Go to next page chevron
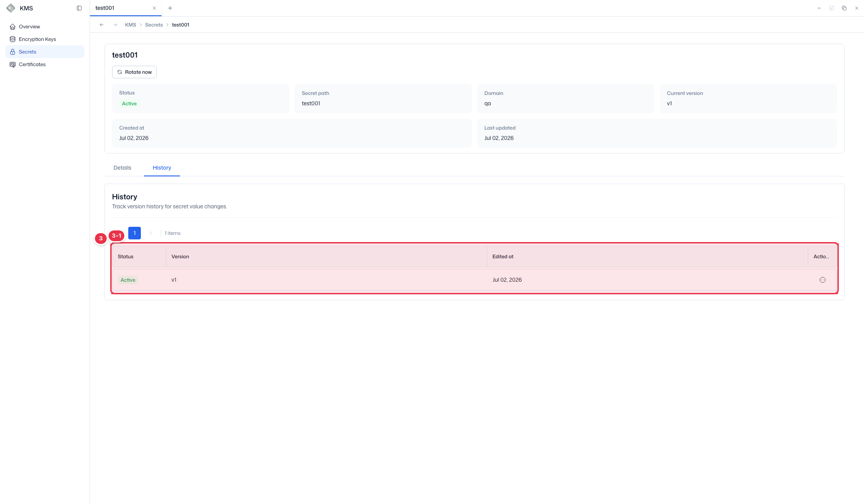Image resolution: width=864 pixels, height=504 pixels. click(x=151, y=233)
